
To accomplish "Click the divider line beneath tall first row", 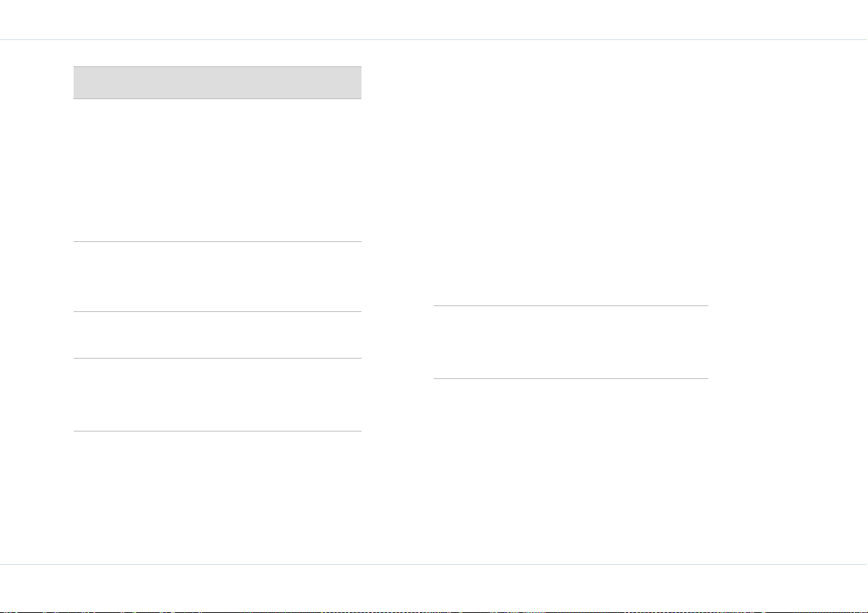I will [217, 241].
